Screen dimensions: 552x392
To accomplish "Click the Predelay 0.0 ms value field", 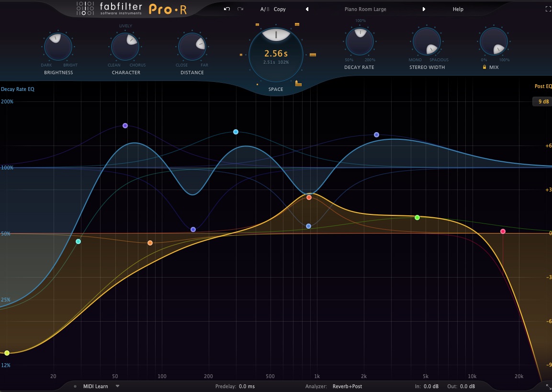I will (247, 386).
